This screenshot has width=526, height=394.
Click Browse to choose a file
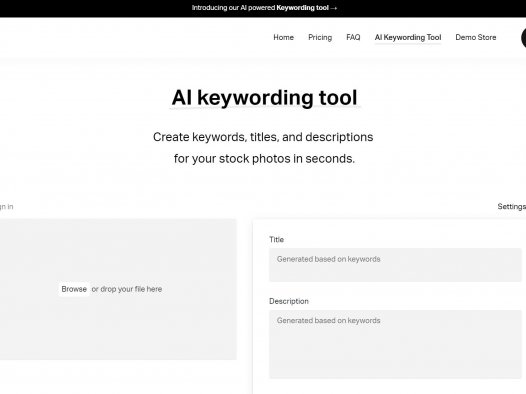74,289
